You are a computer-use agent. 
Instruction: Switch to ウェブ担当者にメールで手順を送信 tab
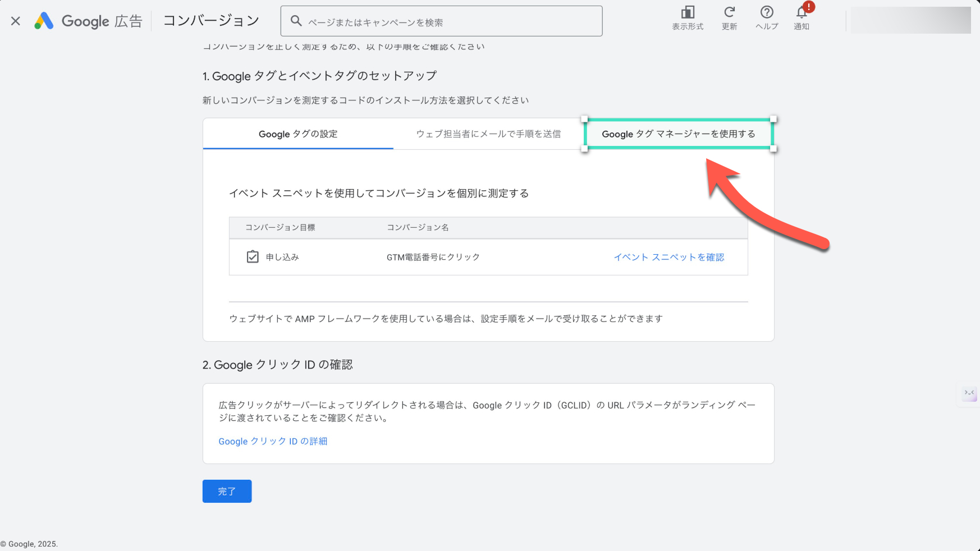488,134
